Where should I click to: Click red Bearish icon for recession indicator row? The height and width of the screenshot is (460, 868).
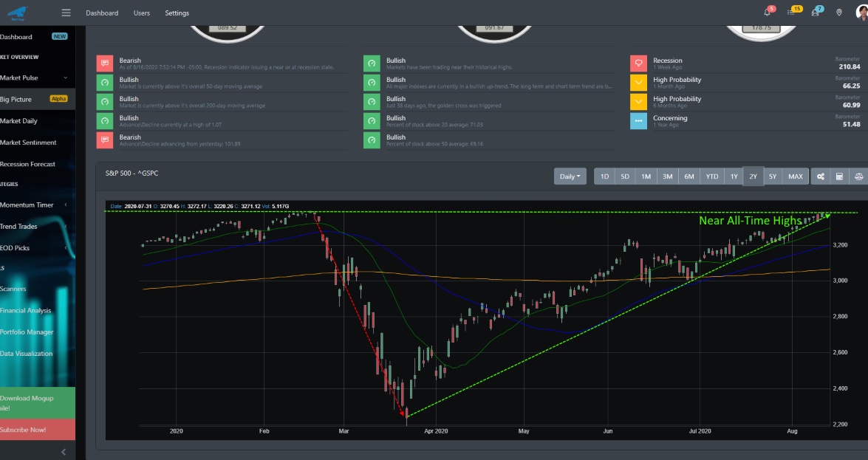105,63
